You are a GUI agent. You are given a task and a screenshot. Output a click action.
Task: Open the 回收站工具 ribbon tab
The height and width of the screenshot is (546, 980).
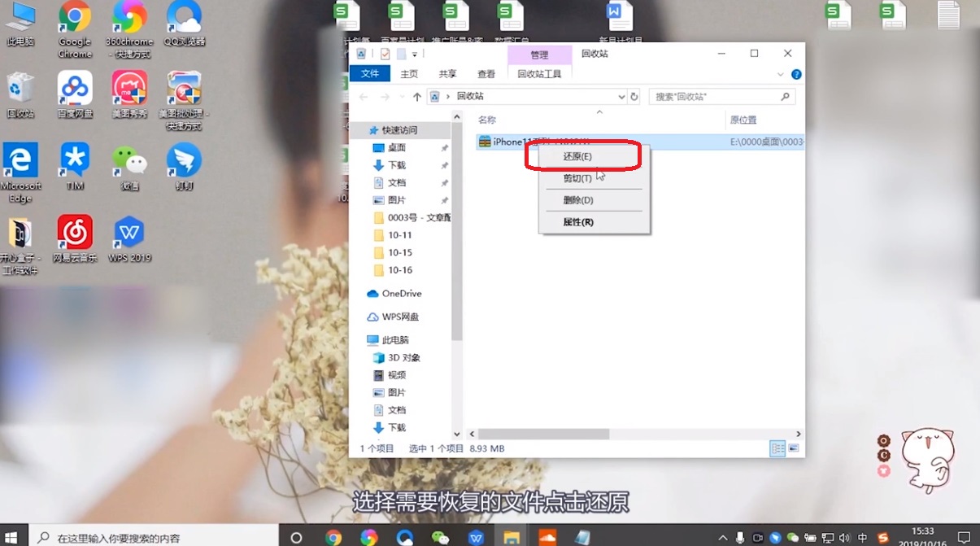(x=540, y=74)
